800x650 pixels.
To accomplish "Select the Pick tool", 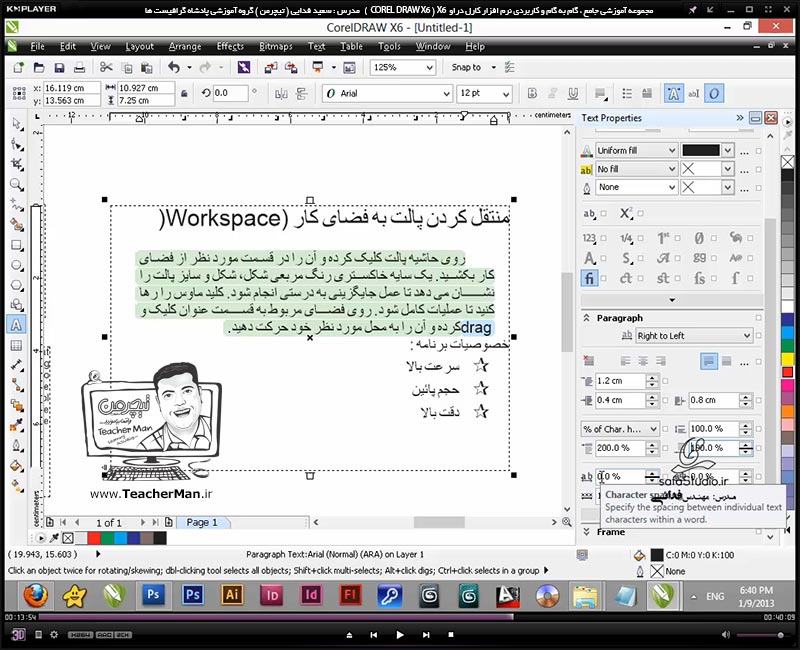I will click(x=17, y=124).
